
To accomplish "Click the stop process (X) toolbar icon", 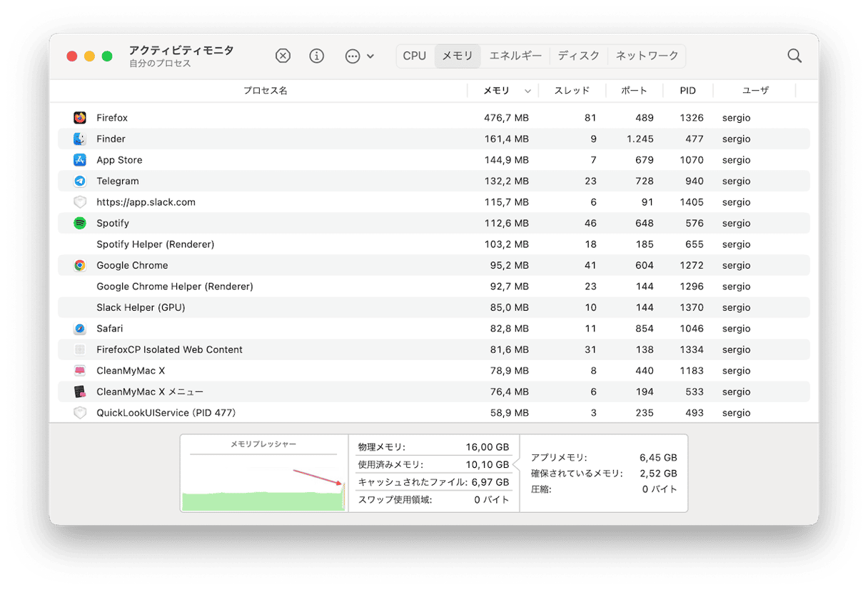I will [x=283, y=56].
